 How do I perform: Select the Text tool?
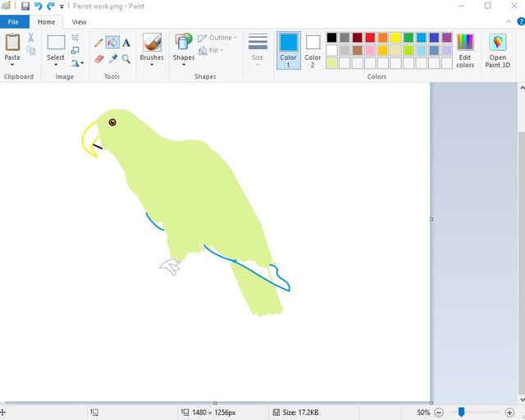126,43
